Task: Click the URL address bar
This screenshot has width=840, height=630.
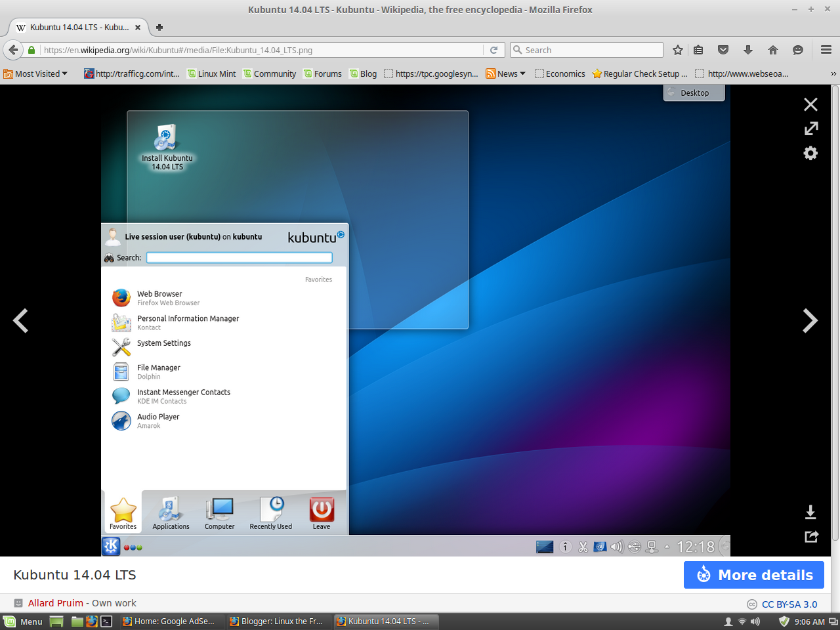Action: [x=262, y=50]
